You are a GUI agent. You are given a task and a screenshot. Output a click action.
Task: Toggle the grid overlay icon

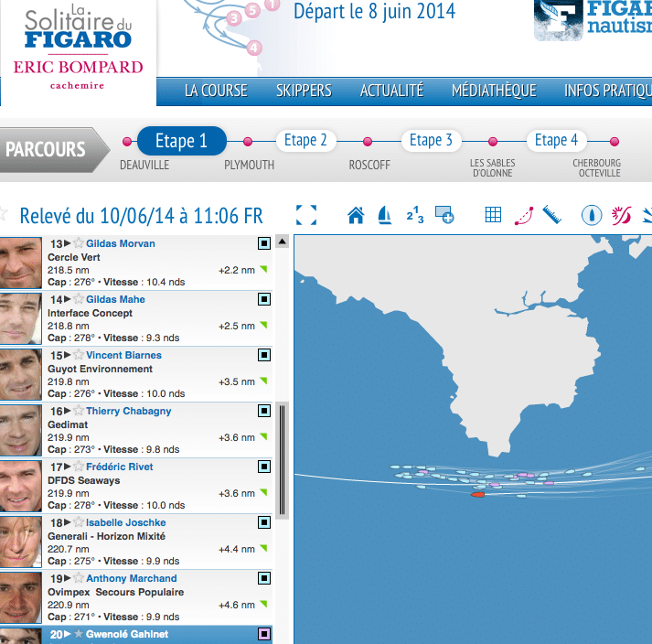(493, 215)
